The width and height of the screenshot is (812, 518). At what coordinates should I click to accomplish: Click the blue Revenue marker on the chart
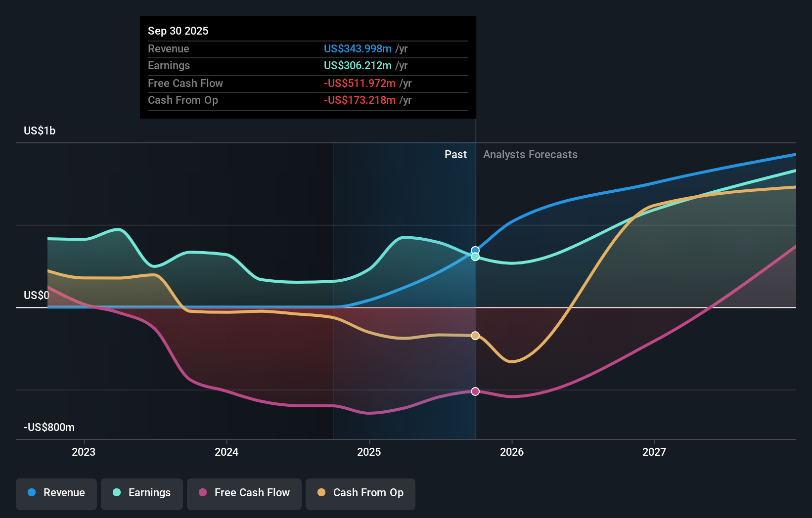[475, 250]
